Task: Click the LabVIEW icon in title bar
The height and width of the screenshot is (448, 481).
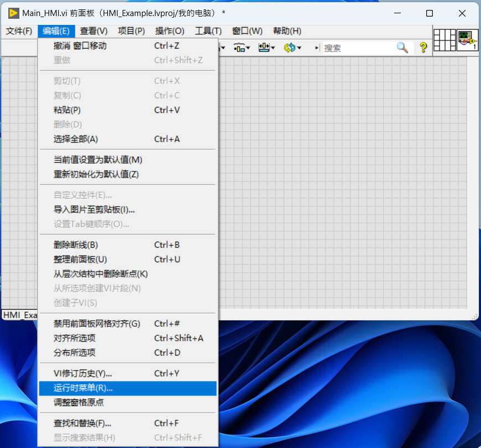Action: click(x=13, y=13)
